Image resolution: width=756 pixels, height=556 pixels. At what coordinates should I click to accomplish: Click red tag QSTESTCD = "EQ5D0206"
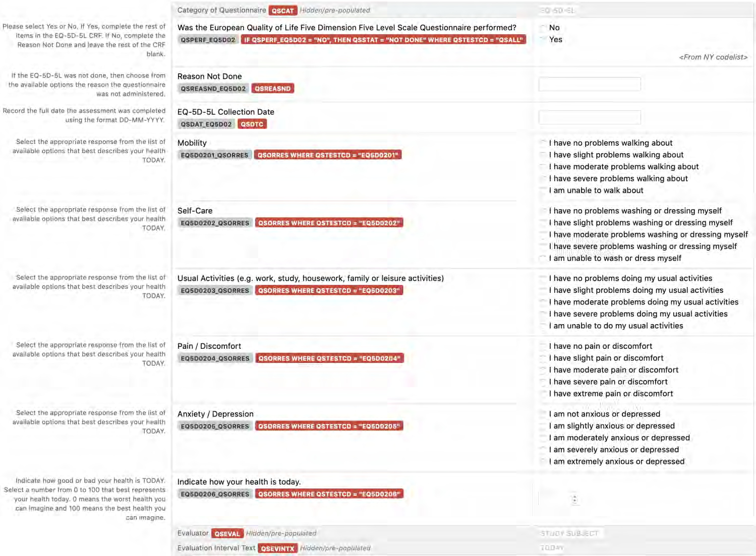tap(329, 494)
